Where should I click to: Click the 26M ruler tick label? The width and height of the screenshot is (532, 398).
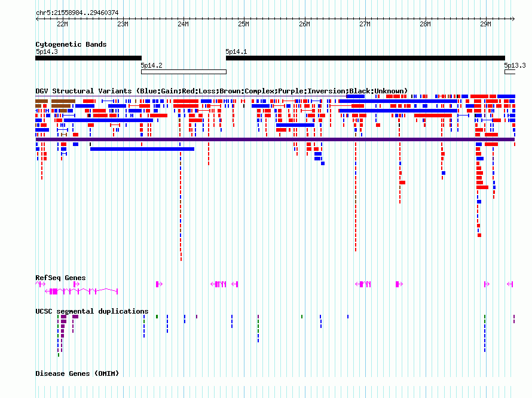pos(304,24)
